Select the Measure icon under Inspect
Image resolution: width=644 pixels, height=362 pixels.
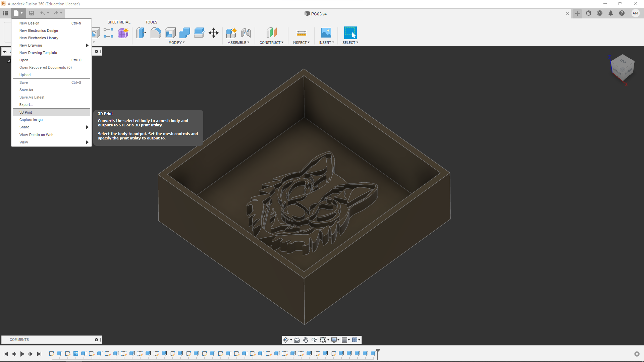[301, 33]
